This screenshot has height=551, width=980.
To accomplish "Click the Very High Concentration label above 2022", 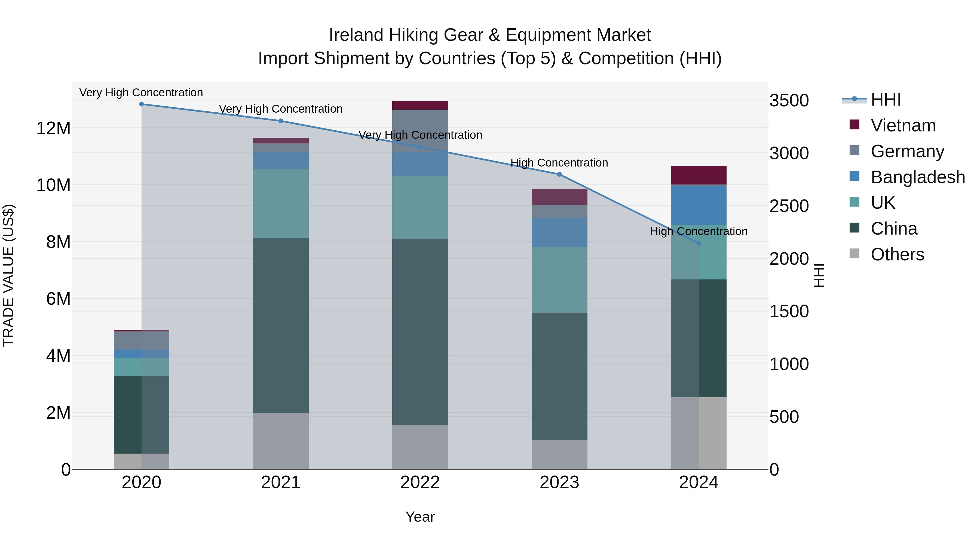I will (x=420, y=135).
